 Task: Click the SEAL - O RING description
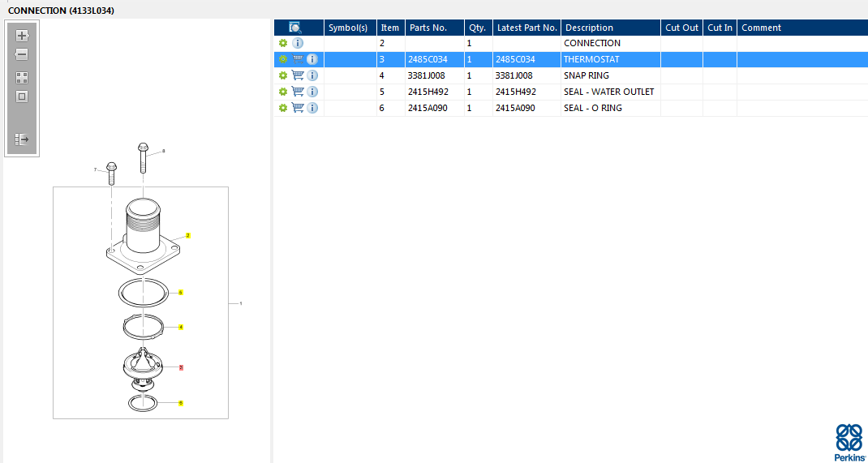[x=611, y=108]
